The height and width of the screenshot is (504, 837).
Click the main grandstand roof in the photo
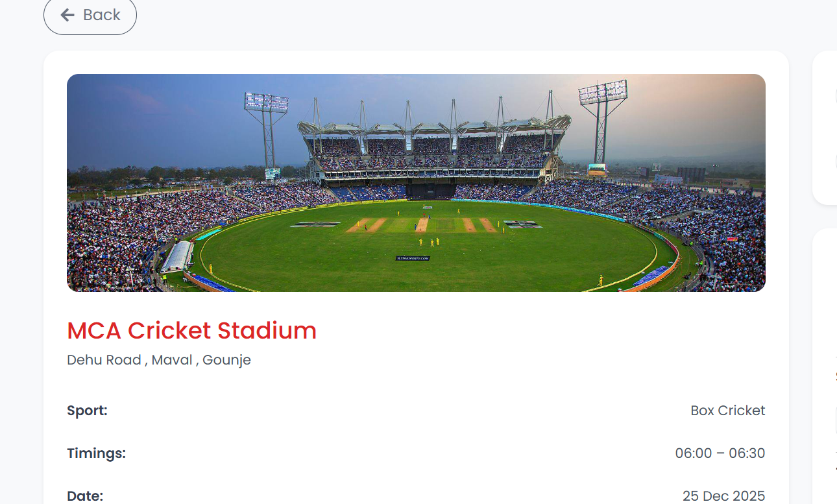coord(435,127)
